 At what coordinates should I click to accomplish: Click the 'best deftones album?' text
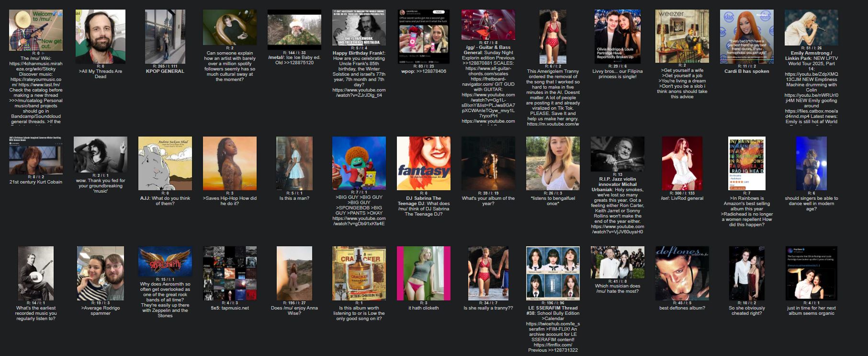682,308
